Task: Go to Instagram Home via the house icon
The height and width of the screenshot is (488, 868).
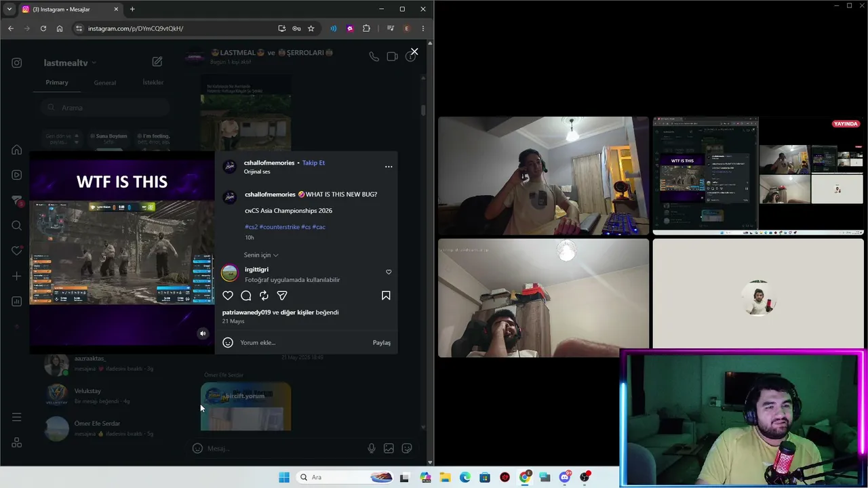Action: [17, 150]
